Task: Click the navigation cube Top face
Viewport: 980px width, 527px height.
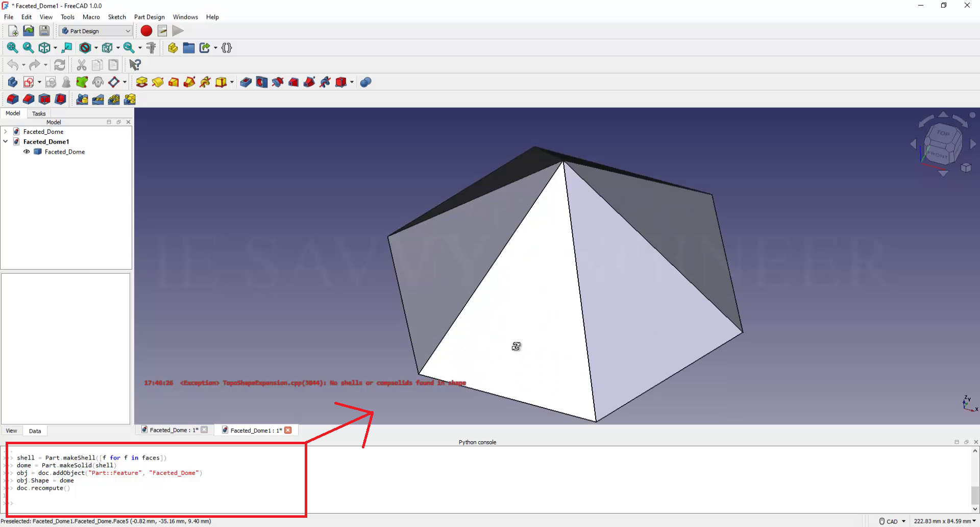Action: point(943,133)
